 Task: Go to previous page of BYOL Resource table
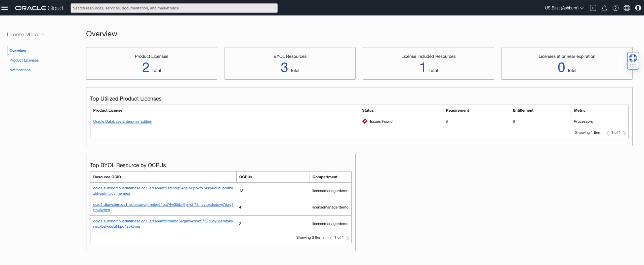click(330, 238)
